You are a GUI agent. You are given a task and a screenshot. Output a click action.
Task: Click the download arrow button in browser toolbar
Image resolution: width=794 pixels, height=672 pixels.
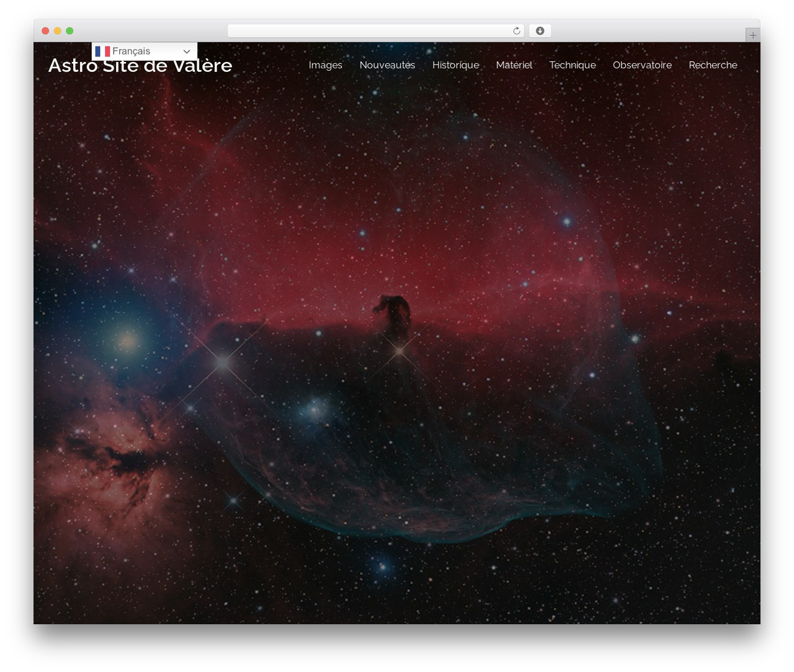(540, 31)
